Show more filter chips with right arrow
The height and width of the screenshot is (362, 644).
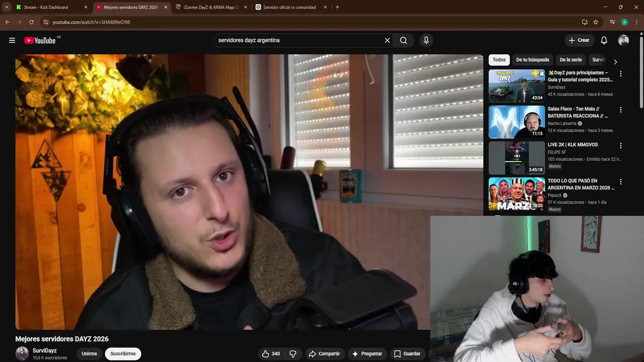coord(615,62)
